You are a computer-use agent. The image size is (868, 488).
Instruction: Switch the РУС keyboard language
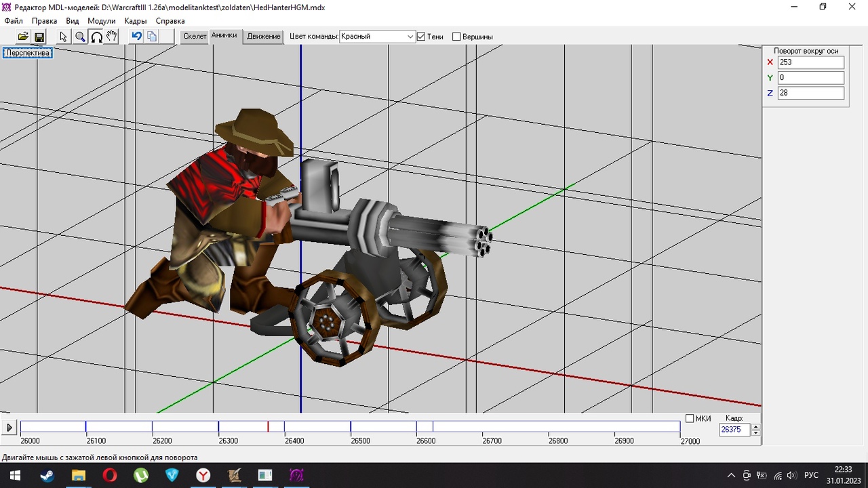[811, 475]
